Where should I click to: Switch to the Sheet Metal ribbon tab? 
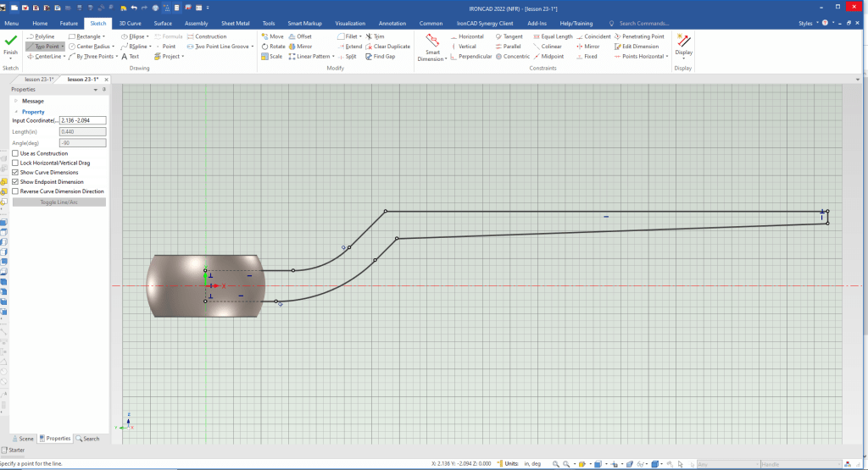[235, 24]
